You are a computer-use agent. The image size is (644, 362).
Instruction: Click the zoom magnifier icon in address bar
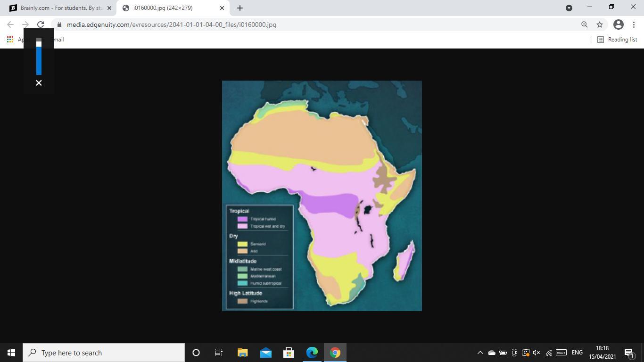point(584,25)
